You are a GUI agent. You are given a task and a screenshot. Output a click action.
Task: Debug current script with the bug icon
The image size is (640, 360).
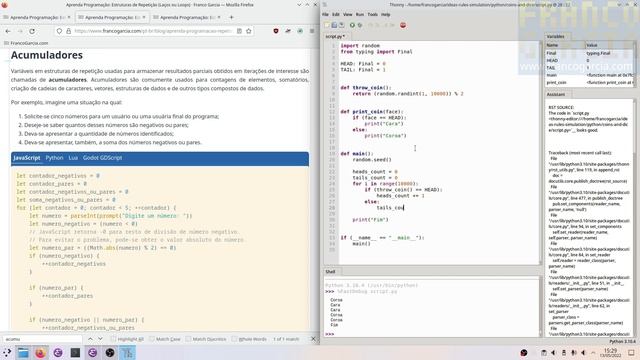click(x=360, y=25)
